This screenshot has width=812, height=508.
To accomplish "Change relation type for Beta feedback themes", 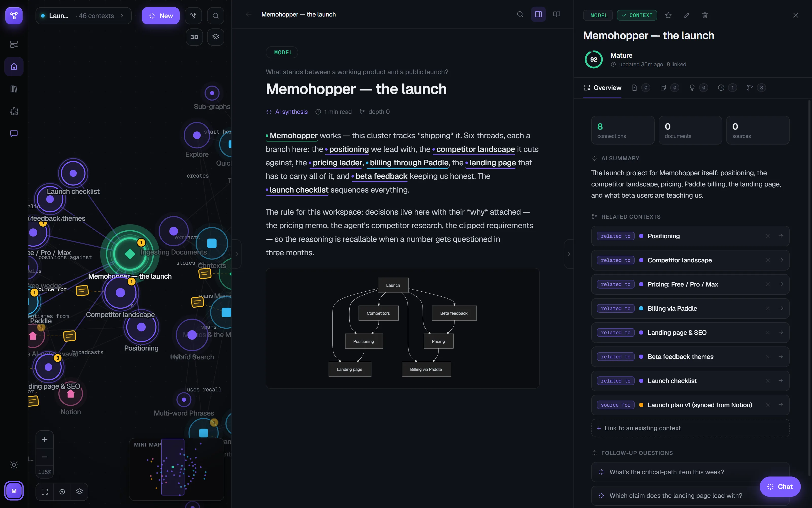I will click(x=615, y=357).
